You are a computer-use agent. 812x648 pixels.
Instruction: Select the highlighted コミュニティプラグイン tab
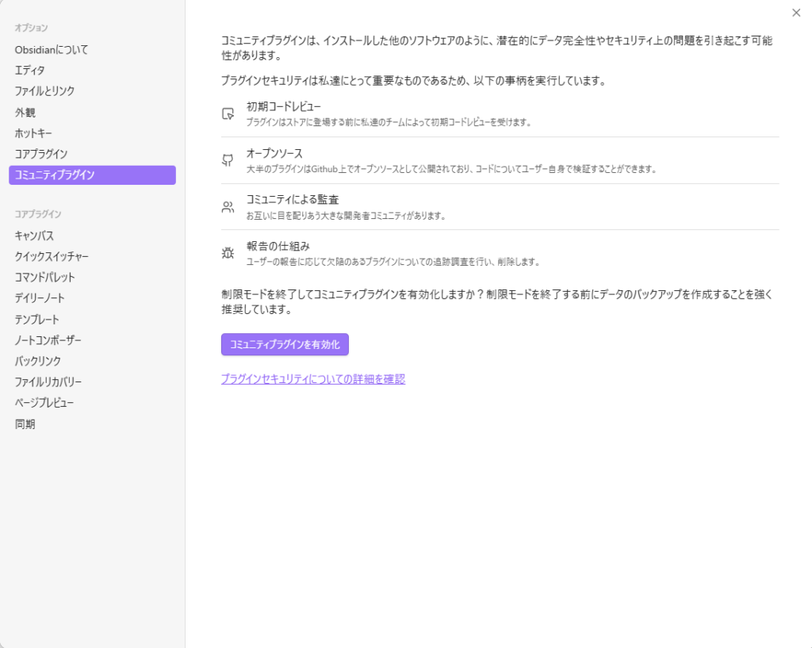[92, 175]
